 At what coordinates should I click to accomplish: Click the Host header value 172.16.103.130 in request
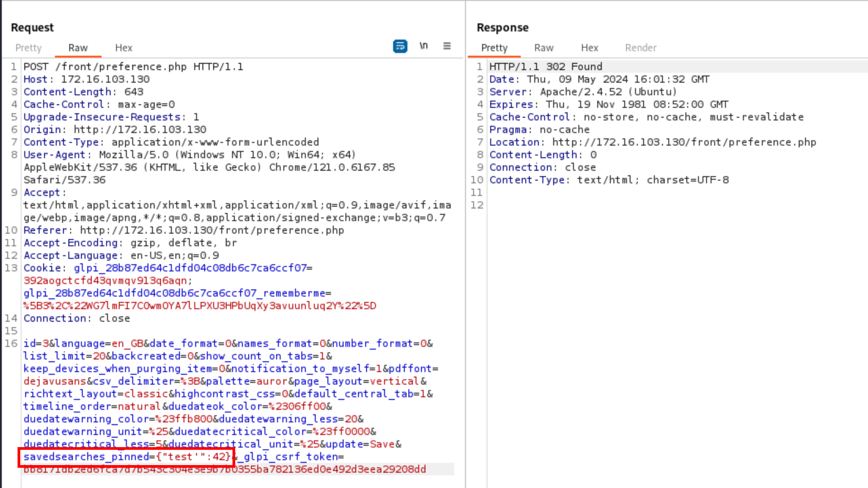(x=105, y=79)
